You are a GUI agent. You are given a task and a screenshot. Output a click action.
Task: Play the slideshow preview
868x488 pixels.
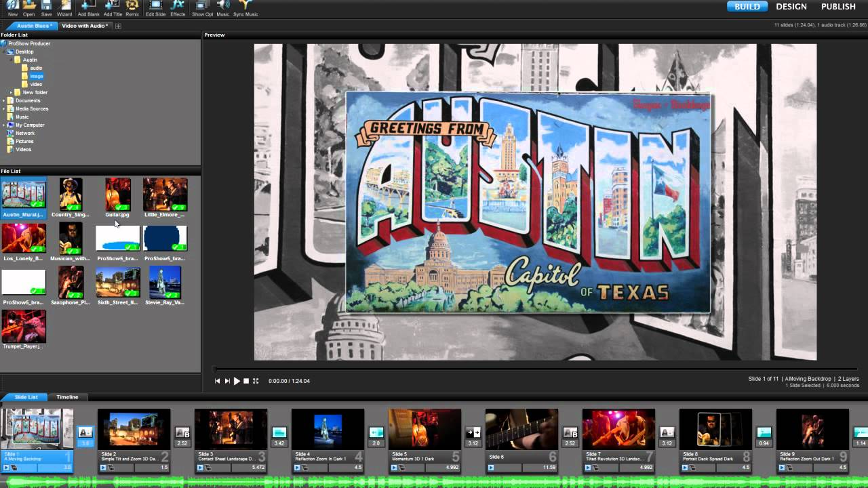coord(237,381)
